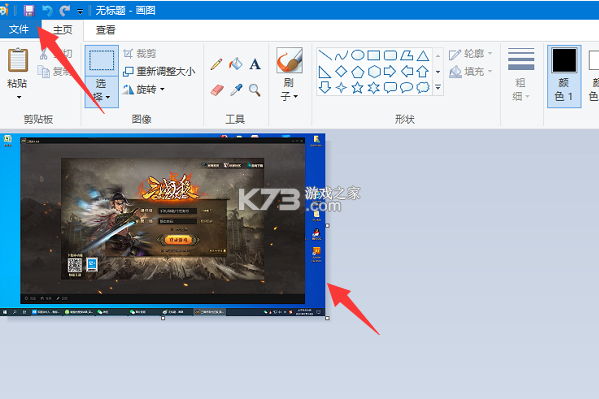
Task: Select the diamond shape
Action: tap(341, 71)
